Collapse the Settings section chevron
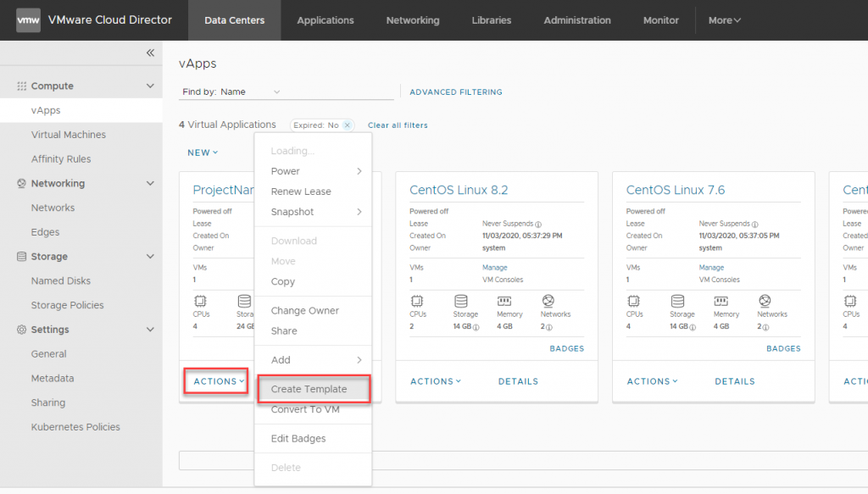Screen dimensions: 868x494 (x=150, y=329)
